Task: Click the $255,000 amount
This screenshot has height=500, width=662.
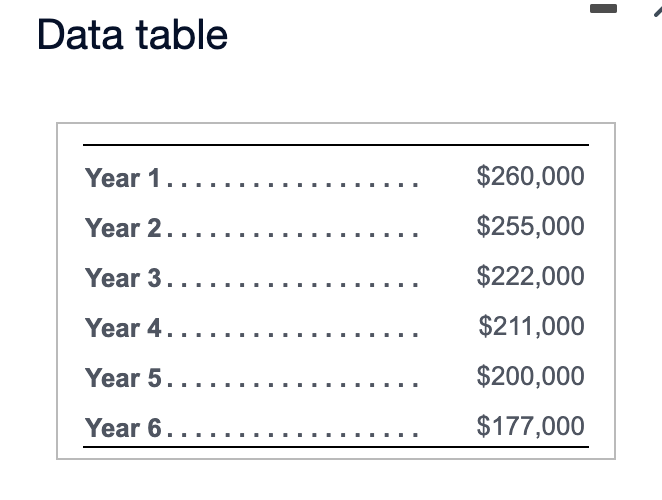Action: pyautogui.click(x=531, y=226)
